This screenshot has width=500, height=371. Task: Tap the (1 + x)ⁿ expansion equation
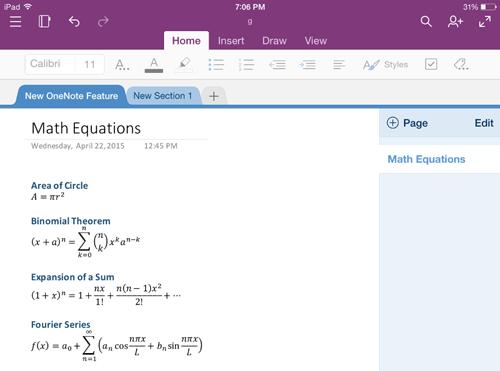point(106,295)
